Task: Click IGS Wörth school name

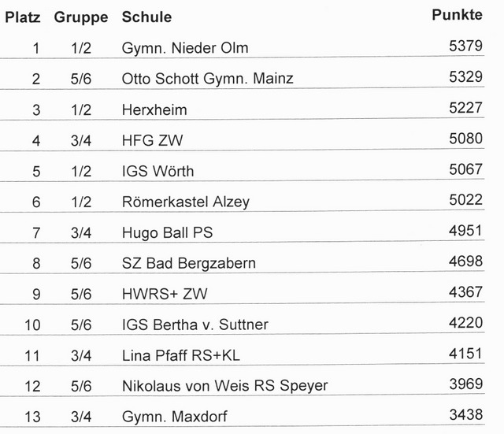Action: 157,171
